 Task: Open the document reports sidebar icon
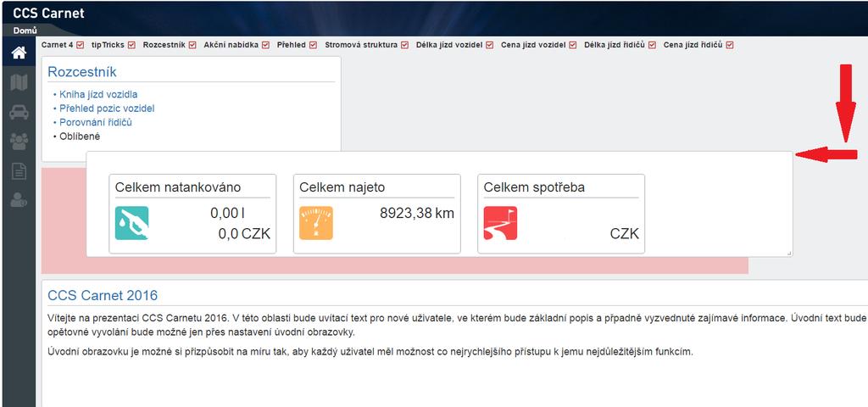(19, 171)
